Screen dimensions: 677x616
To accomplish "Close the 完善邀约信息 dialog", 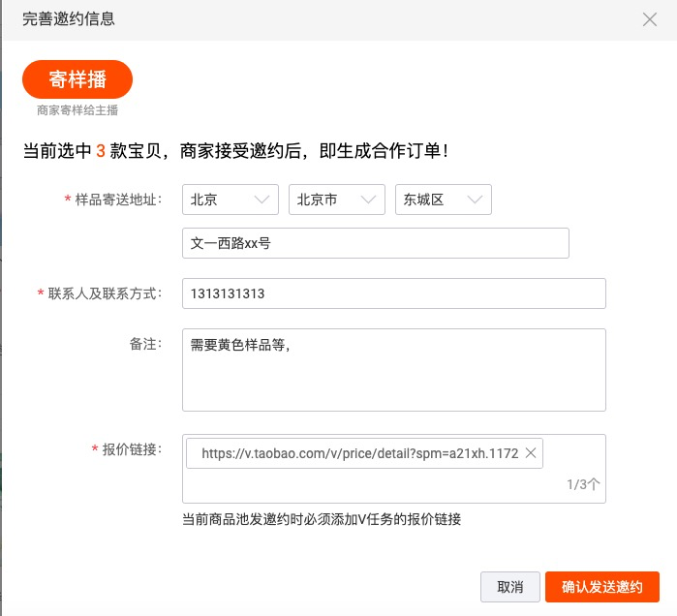I will pos(650,19).
